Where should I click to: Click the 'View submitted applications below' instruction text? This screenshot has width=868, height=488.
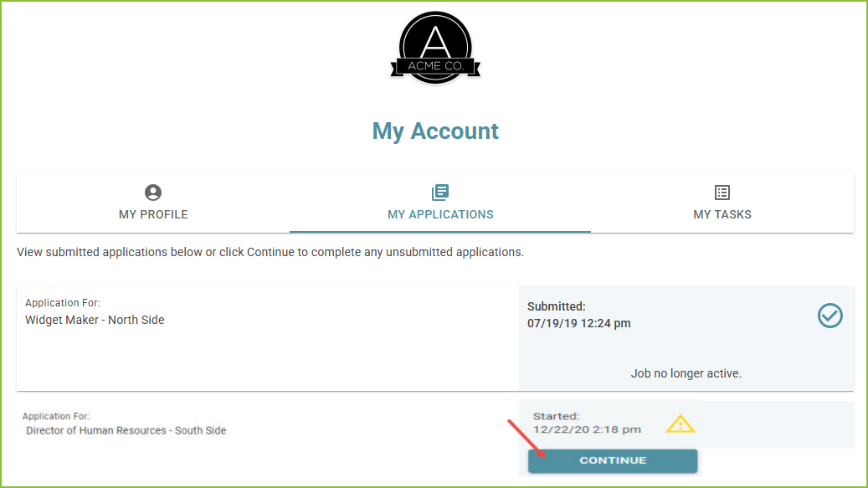click(x=270, y=252)
